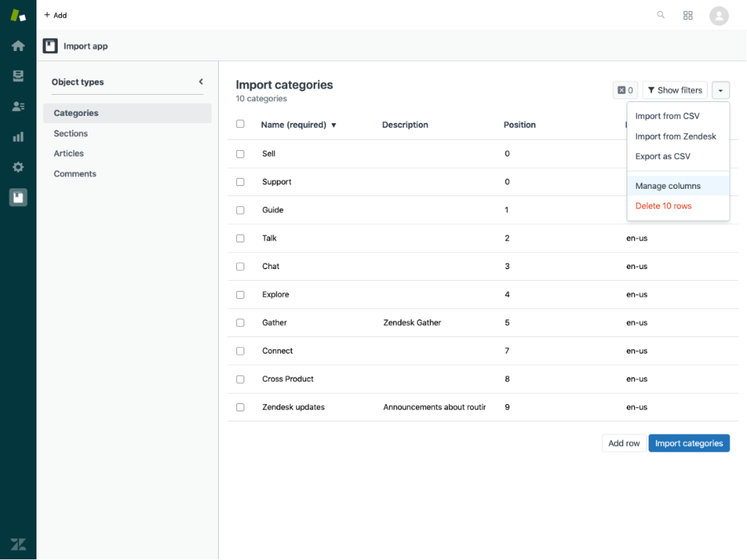Open the Home dashboard from the sidebar
747x560 pixels.
pyautogui.click(x=18, y=45)
